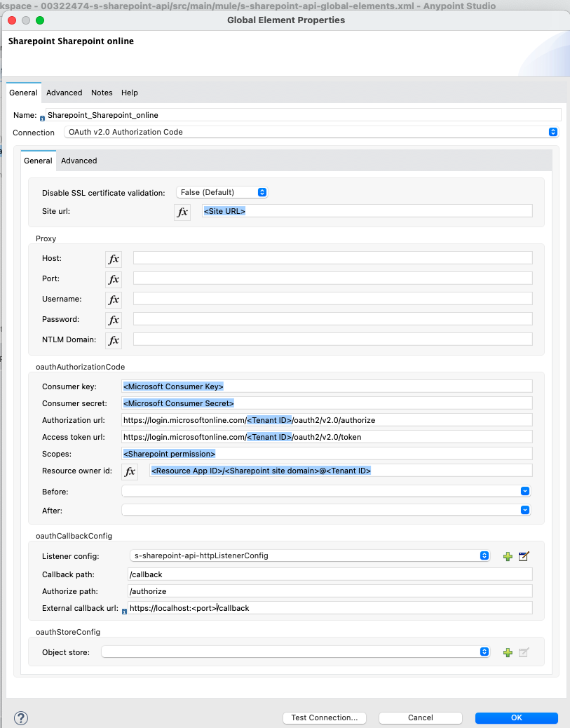Click into the Callback path field

pos(330,574)
